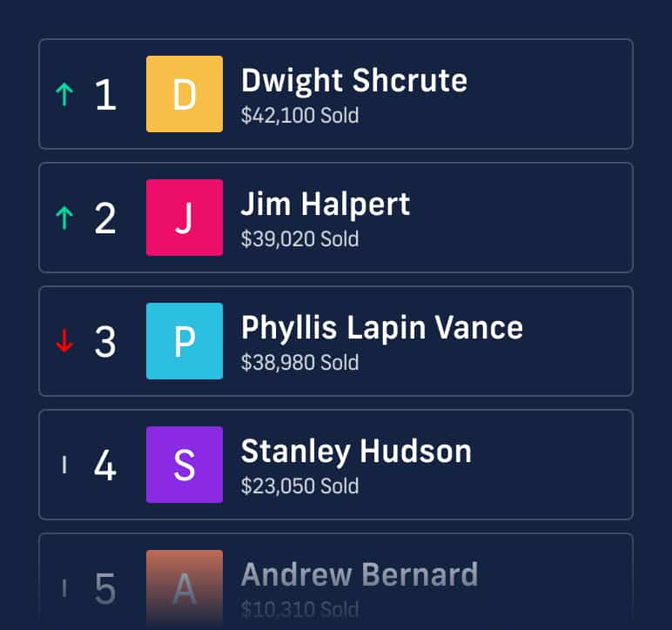The image size is (672, 630).
Task: Click the pink J avatar tile
Action: pos(185,218)
